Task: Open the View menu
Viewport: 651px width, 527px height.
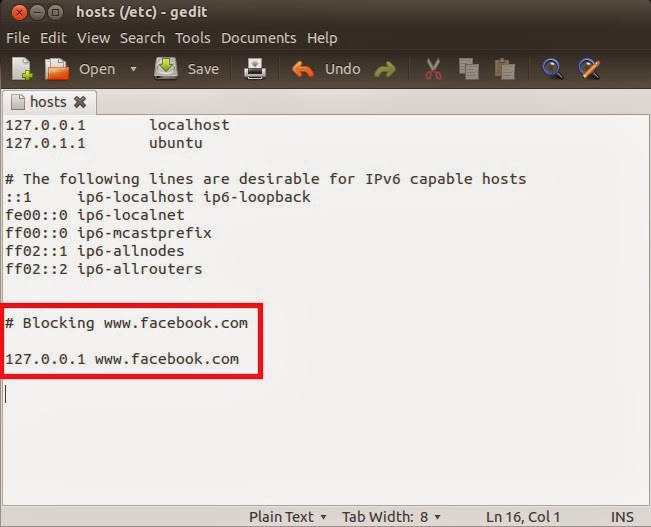Action: tap(93, 38)
